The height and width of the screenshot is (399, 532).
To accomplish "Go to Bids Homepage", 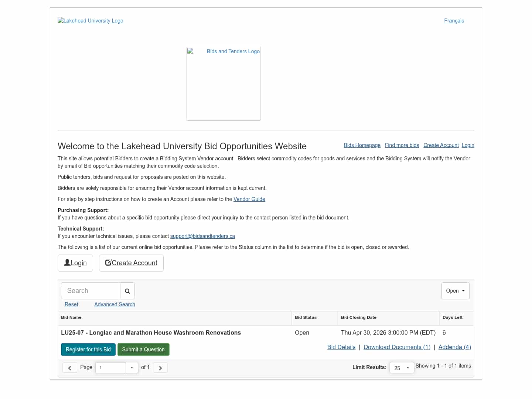I will coord(362,145).
